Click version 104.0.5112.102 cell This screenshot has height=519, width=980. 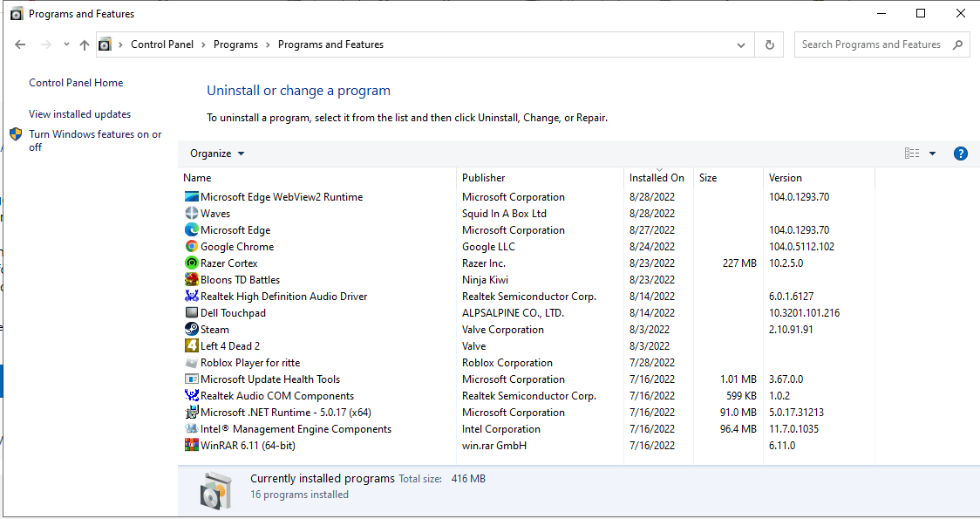pyautogui.click(x=801, y=246)
